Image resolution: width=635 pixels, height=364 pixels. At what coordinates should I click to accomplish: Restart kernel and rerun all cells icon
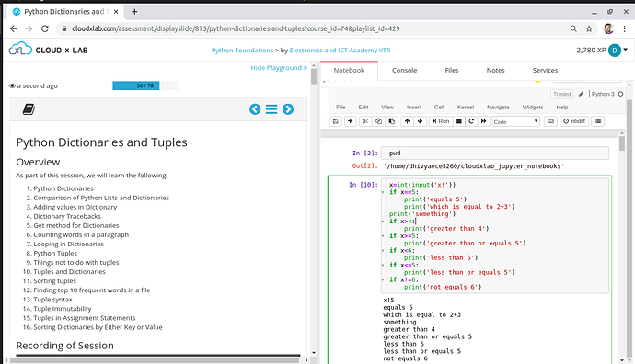click(483, 121)
